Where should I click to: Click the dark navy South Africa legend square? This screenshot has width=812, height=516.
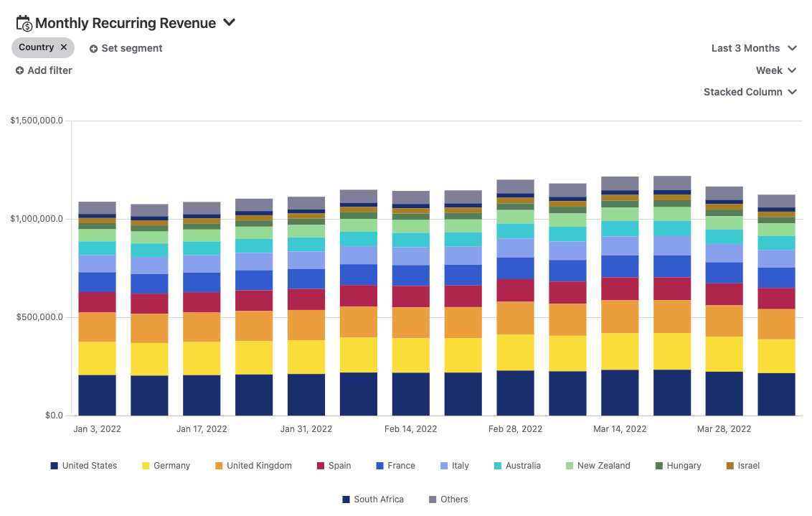pyautogui.click(x=346, y=499)
